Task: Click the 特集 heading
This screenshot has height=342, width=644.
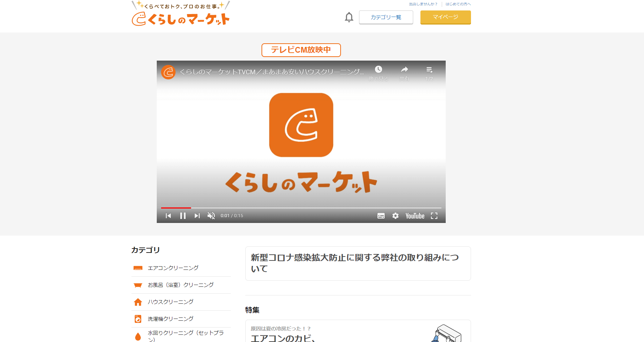Action: pos(252,310)
